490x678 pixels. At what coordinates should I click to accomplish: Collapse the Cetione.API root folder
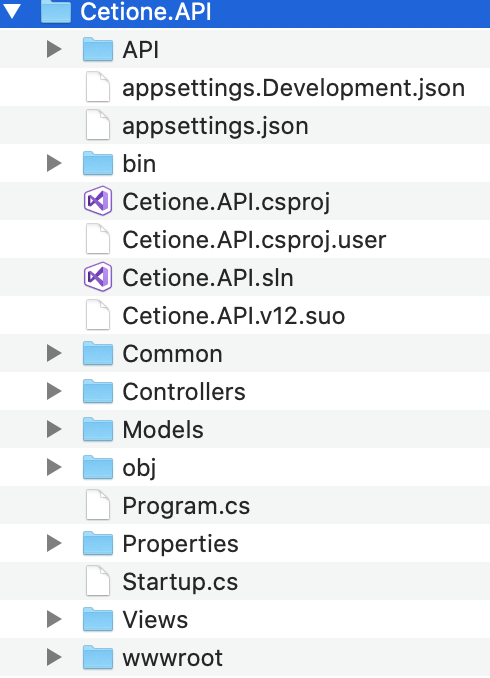[x=12, y=11]
